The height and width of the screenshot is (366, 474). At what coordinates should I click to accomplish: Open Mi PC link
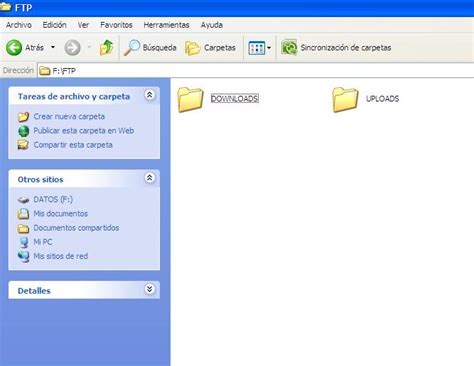(43, 242)
